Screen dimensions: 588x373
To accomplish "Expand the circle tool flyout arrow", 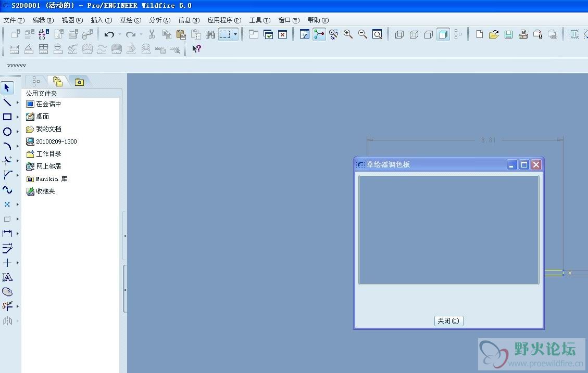I will [18, 132].
